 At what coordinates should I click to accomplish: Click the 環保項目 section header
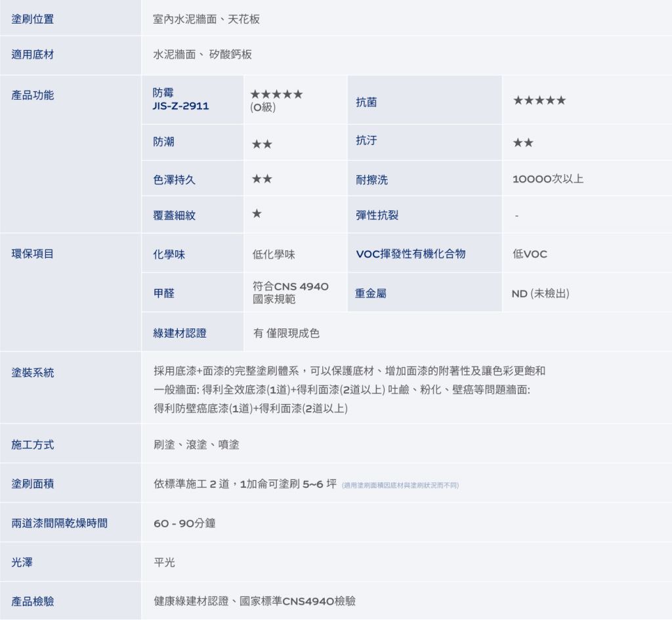[x=33, y=254]
